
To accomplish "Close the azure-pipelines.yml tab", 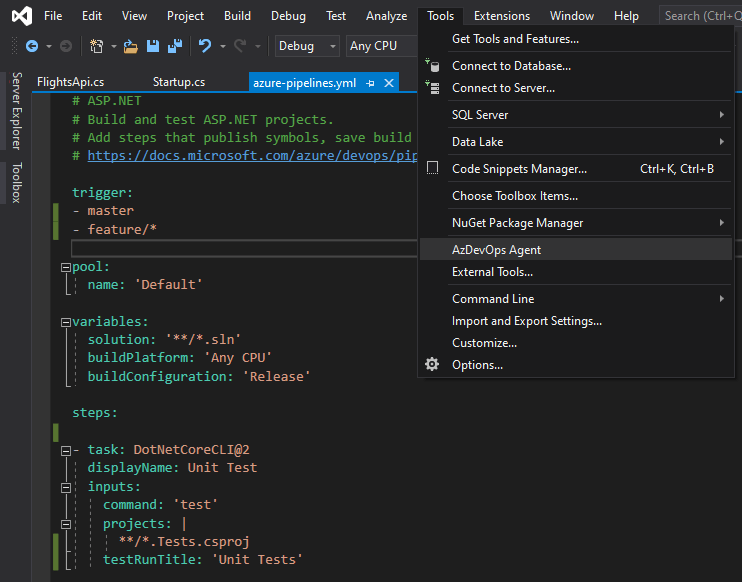I will (388, 82).
